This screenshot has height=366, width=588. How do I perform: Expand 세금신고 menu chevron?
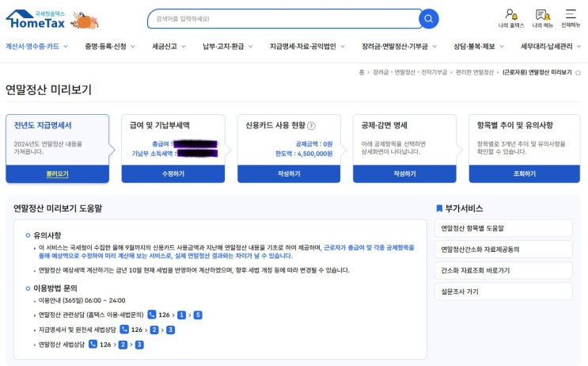184,47
